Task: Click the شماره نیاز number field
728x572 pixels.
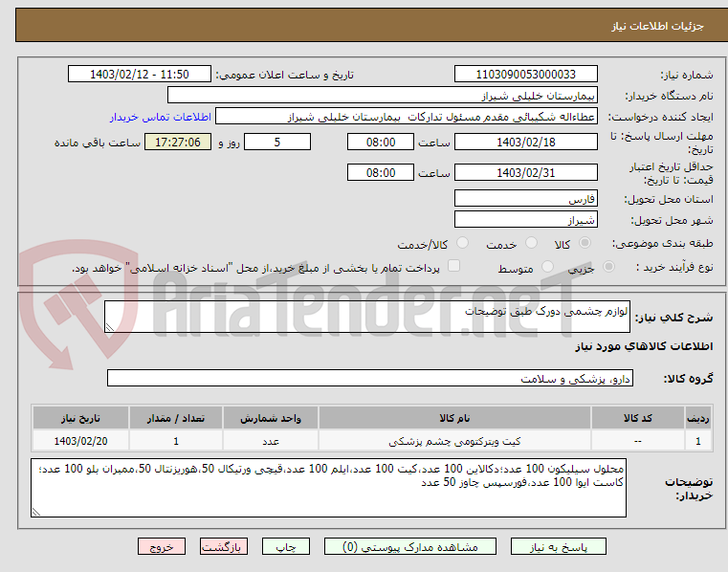Action: (525, 75)
